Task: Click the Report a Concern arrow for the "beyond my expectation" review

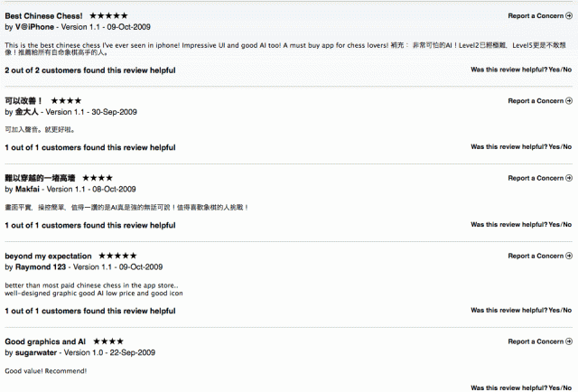Action: 568,257
